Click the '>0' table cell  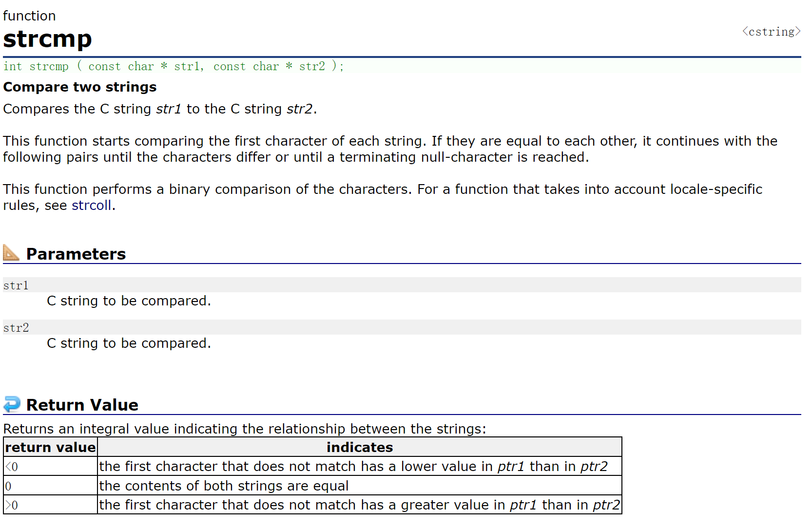[50, 505]
